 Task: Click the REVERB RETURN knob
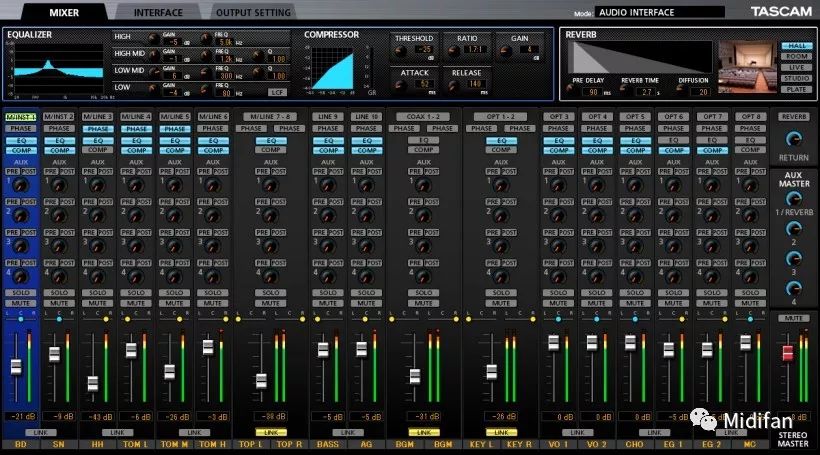793,139
